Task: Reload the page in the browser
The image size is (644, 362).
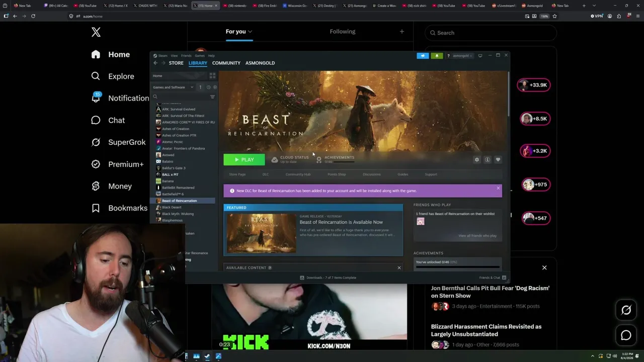Action: (x=33, y=16)
